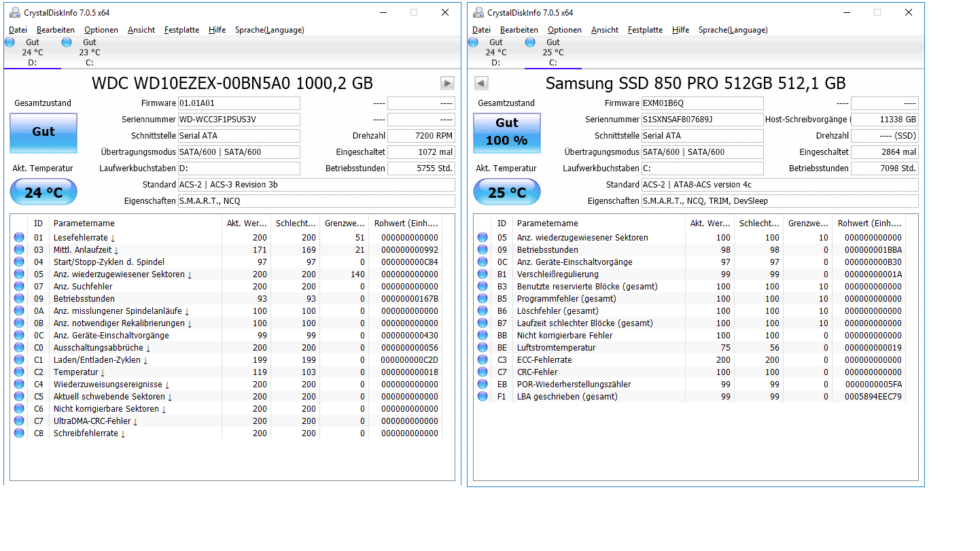Click status icon of POR-Wiederherstellungszähler row
The width and height of the screenshot is (980, 551).
pos(483,385)
